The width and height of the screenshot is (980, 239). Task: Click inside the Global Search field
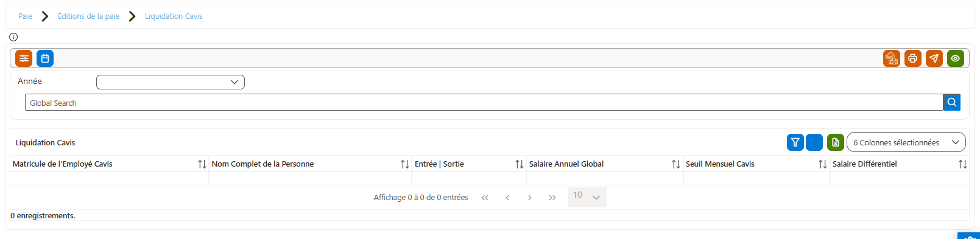pos(484,102)
